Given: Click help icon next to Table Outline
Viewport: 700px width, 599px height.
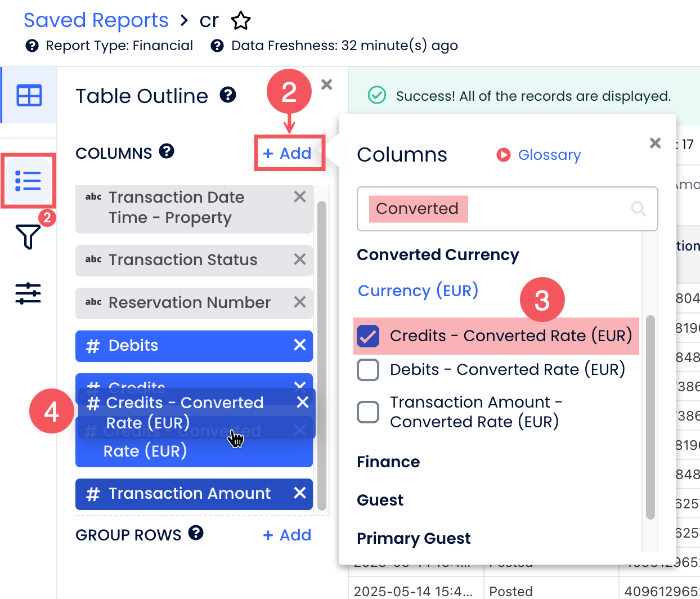Looking at the screenshot, I should (x=228, y=95).
